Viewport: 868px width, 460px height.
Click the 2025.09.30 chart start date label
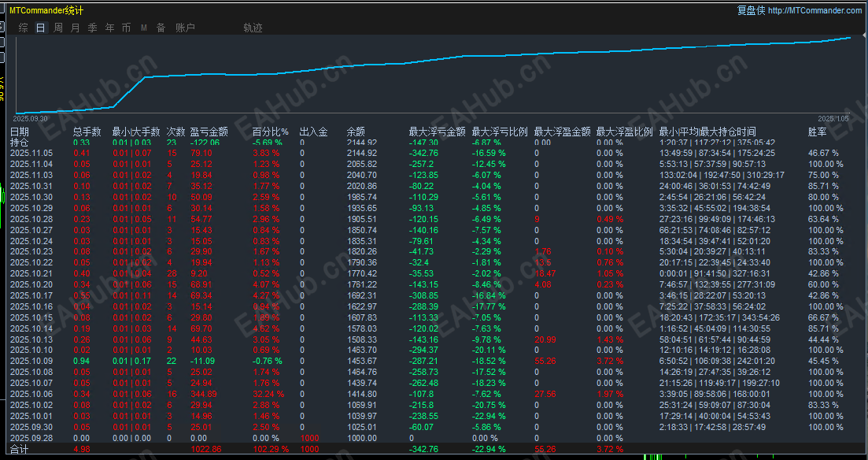(x=30, y=119)
